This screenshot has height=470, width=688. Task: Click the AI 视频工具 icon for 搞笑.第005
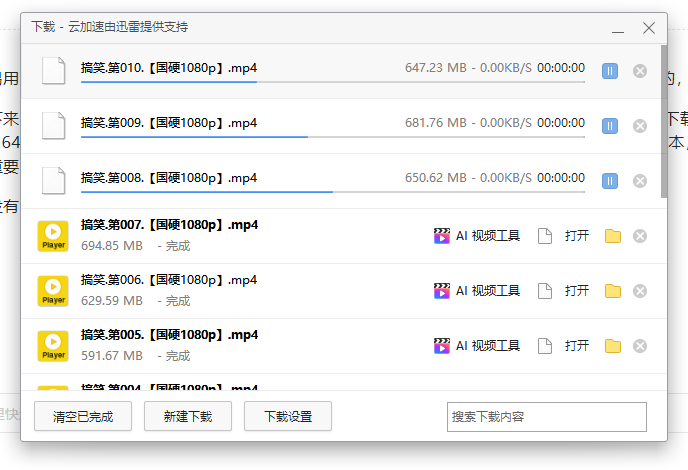pos(441,346)
